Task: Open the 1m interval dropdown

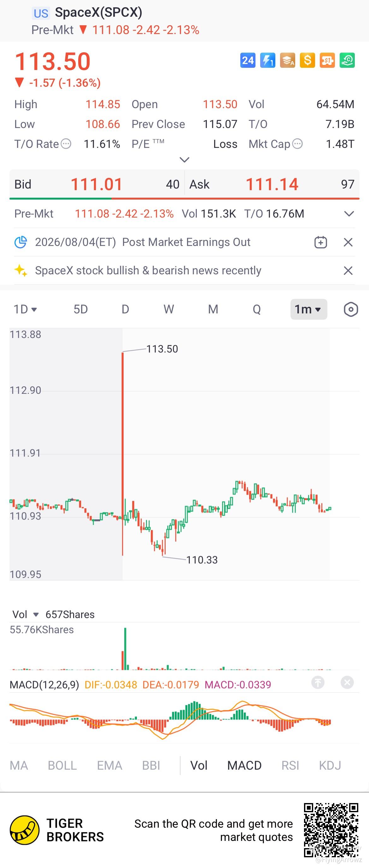Action: coord(308,309)
